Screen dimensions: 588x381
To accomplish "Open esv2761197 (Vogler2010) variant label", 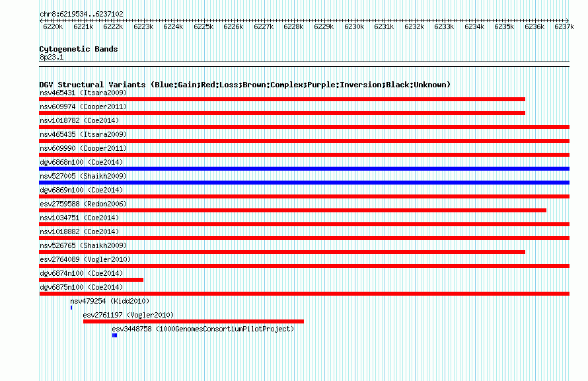I will 128,315.
